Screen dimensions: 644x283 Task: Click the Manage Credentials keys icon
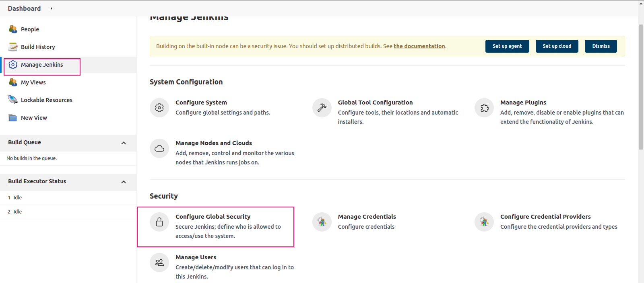point(322,222)
